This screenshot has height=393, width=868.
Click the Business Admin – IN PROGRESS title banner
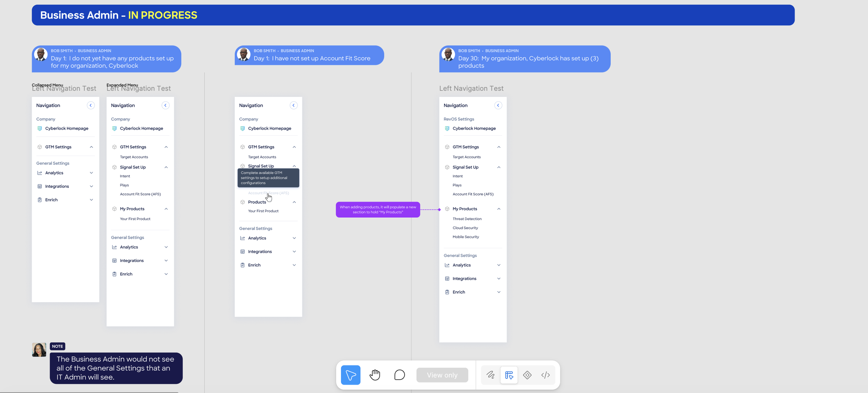pyautogui.click(x=413, y=15)
